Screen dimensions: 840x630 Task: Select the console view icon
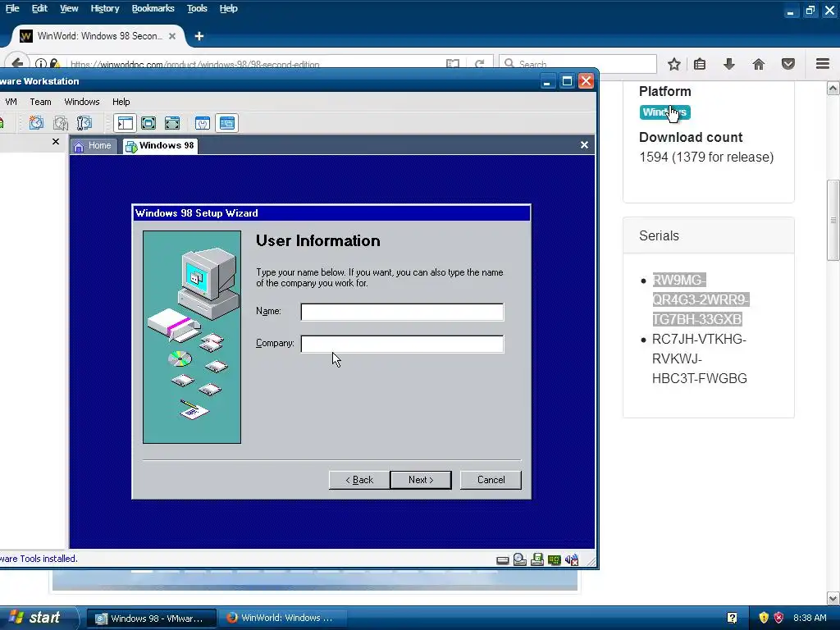[x=227, y=123]
